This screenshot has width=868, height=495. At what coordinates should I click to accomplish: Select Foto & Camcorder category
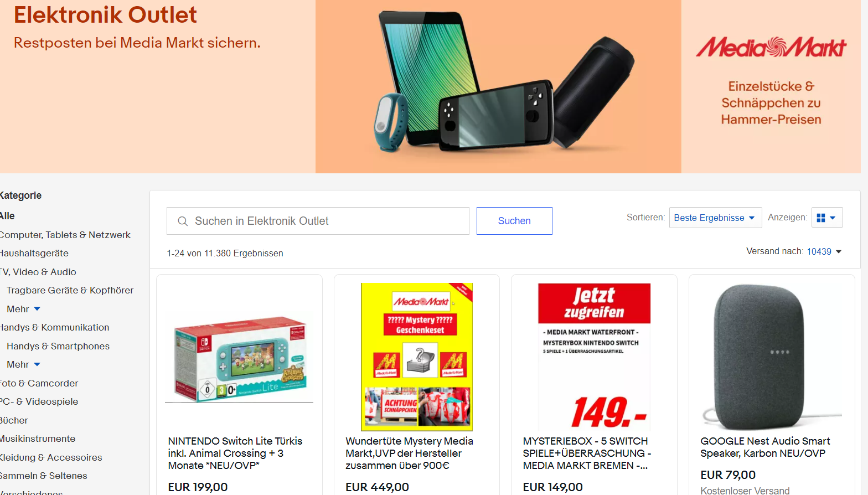[39, 383]
